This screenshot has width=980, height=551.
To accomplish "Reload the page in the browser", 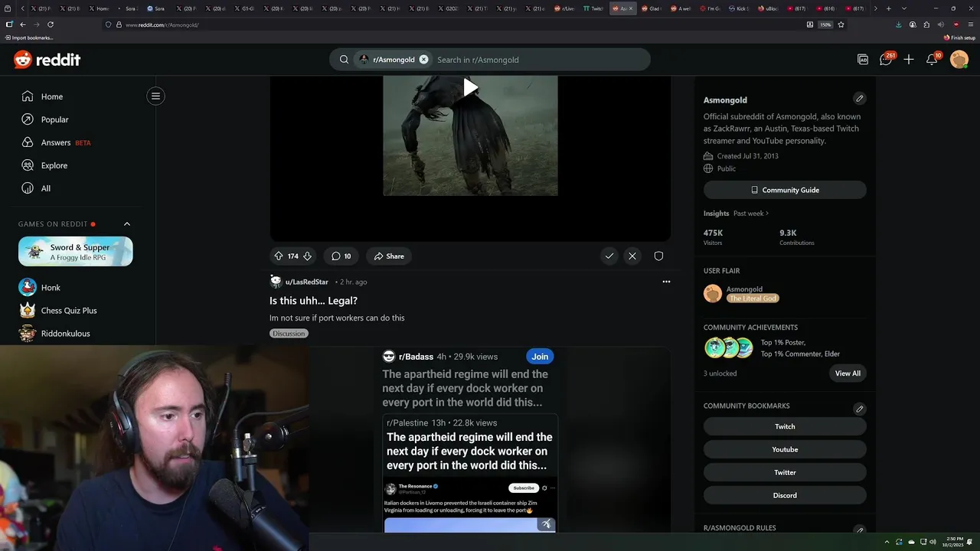I will [x=51, y=24].
